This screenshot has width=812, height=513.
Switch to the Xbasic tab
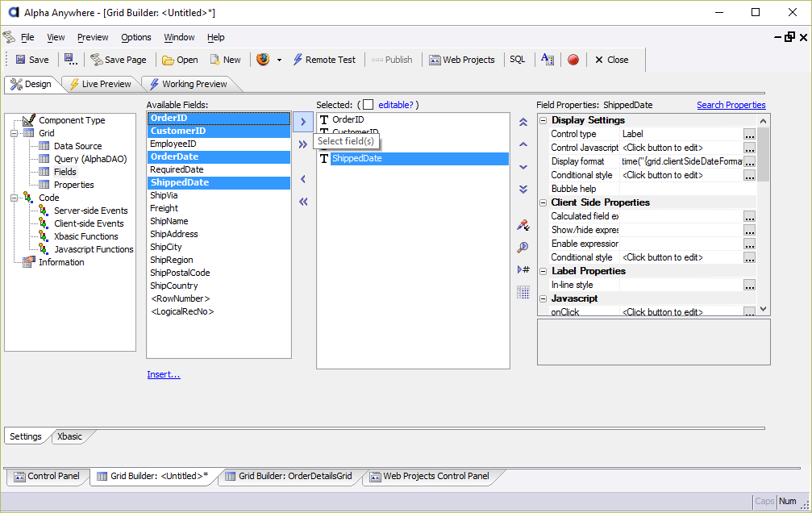click(70, 436)
